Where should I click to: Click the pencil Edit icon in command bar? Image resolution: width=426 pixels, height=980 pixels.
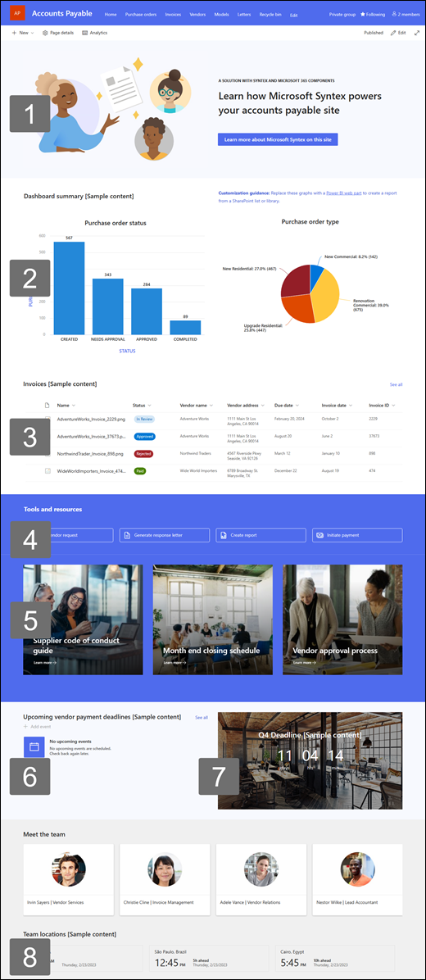click(x=393, y=33)
